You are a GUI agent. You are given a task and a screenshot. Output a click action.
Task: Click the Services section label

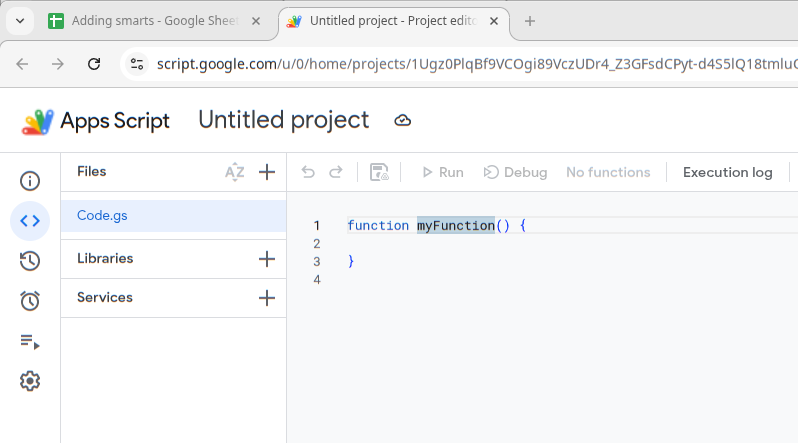105,297
